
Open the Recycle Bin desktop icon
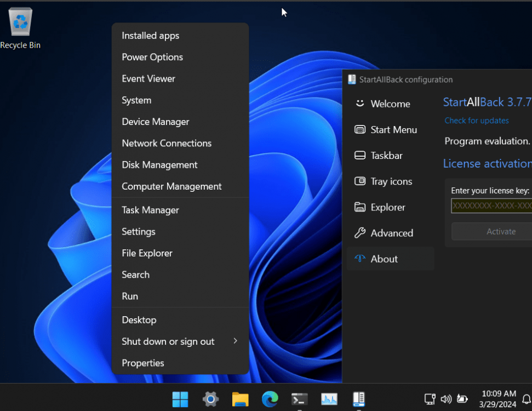pos(20,27)
